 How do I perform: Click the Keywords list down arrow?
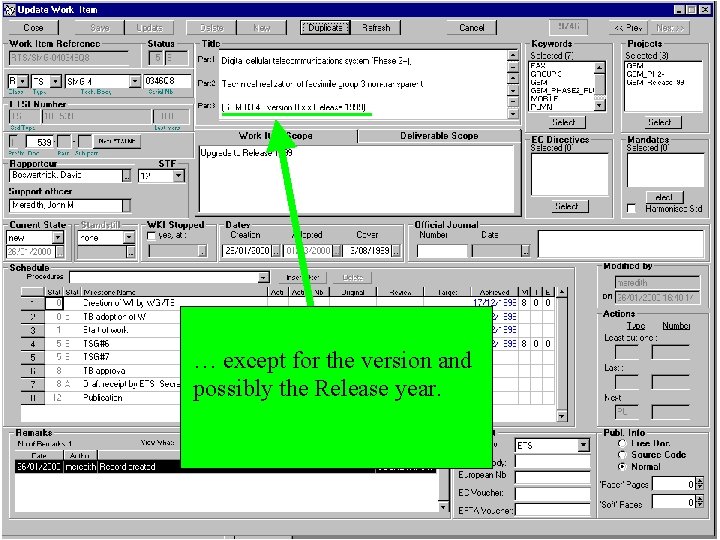click(x=599, y=106)
